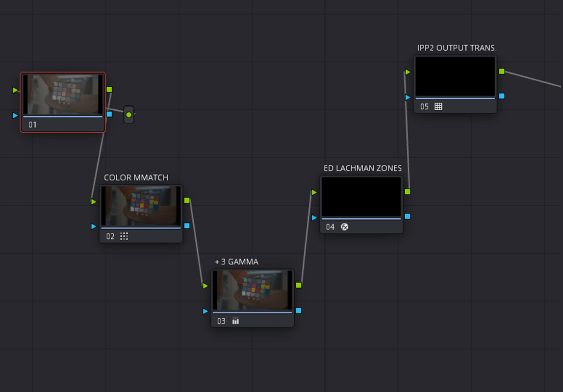Click the 05 node number
The image size is (563, 392).
[424, 106]
